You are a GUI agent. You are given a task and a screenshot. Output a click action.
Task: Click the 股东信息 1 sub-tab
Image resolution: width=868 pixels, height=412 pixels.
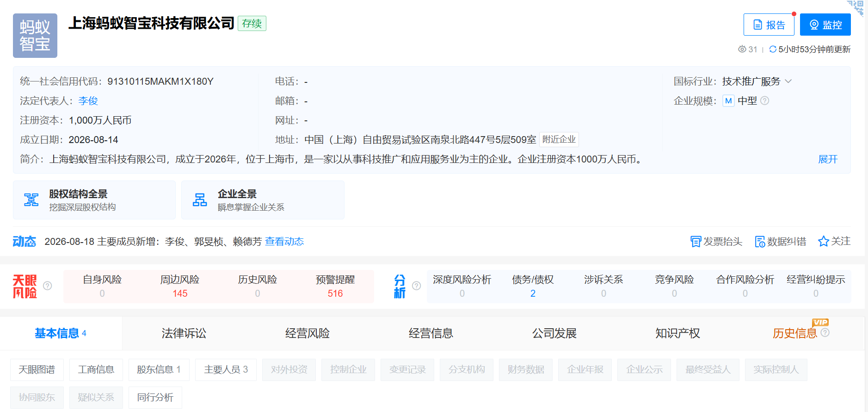click(x=159, y=369)
